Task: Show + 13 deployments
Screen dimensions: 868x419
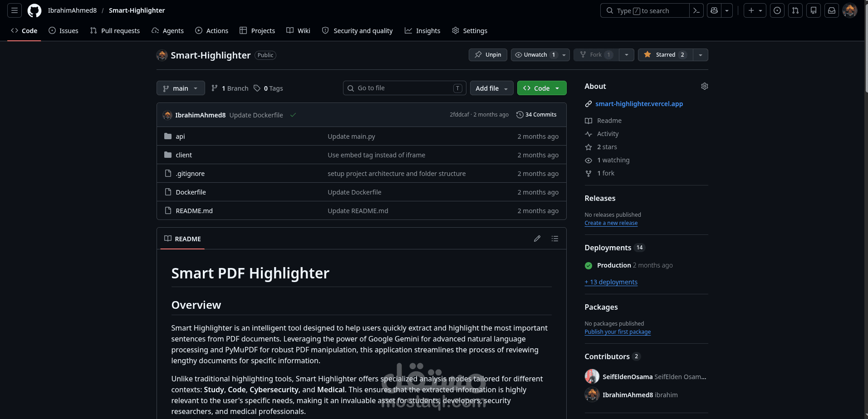Action: coord(611,282)
